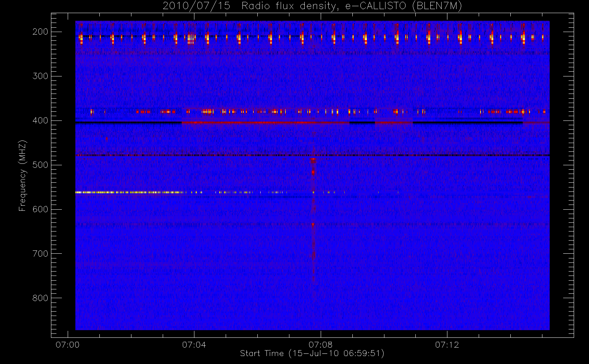This screenshot has height=364, width=589.
Task: Click the '07:08' time axis label
Action: click(320, 345)
